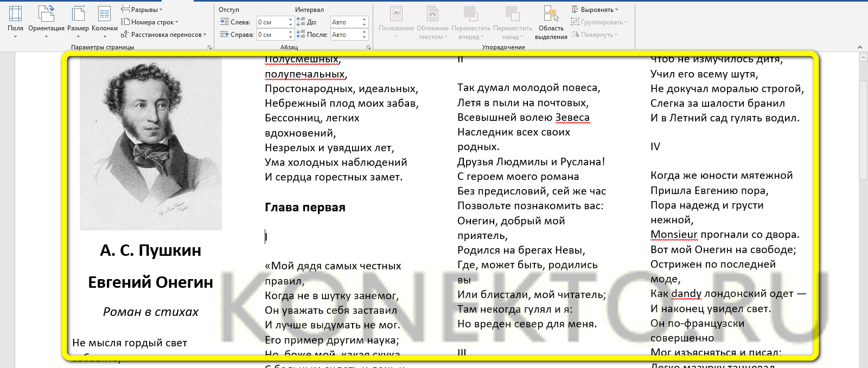Screen dimensions: 868x368
Task: Open the Разрывы breaks dropdown
Action: (142, 10)
